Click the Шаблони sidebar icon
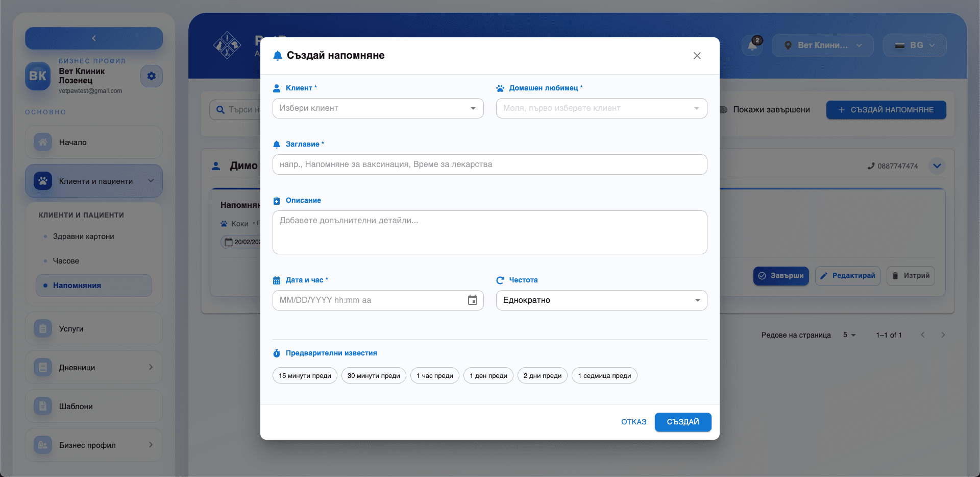 (x=43, y=406)
